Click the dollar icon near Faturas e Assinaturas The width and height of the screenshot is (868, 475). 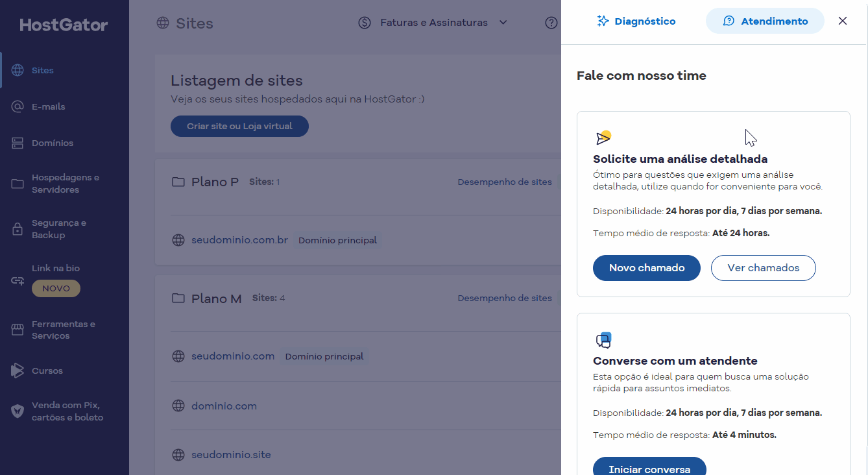[365, 23]
